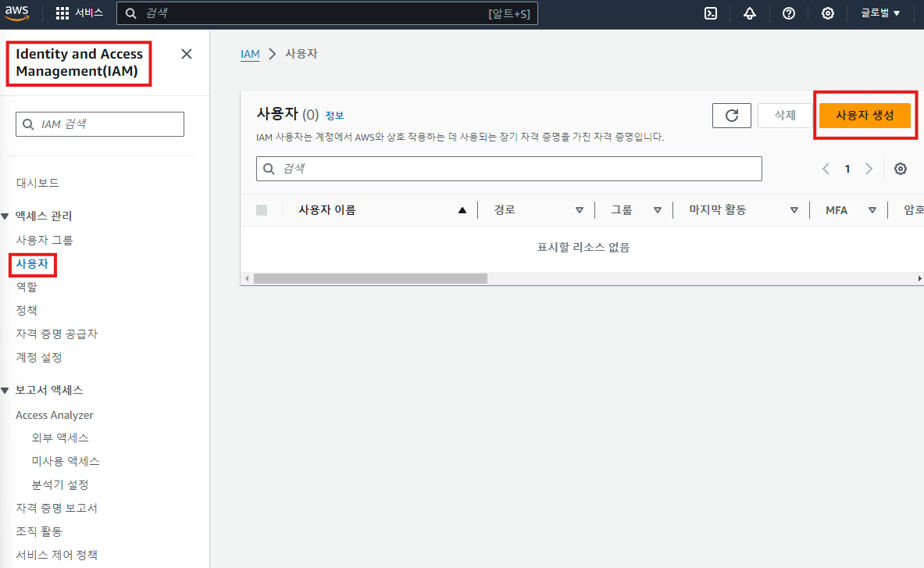Click the 사용자 이름 column header
Image resolution: width=924 pixels, height=568 pixels.
pos(327,209)
